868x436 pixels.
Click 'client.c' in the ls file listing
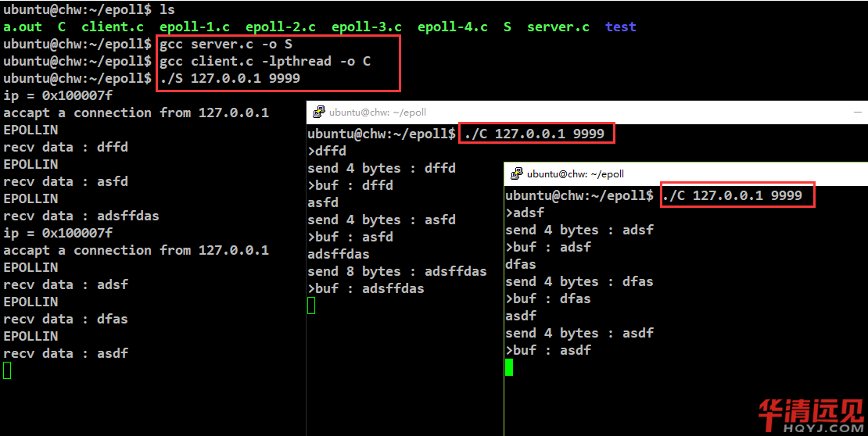[113, 27]
